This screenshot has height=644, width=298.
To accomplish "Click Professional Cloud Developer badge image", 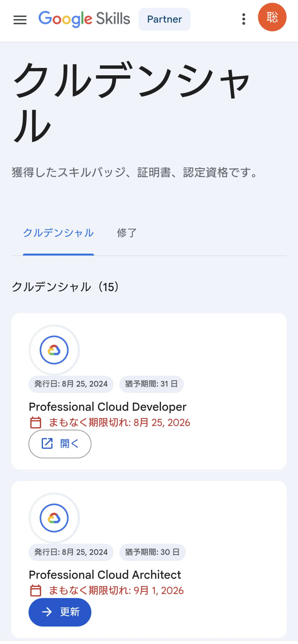I will 54,350.
